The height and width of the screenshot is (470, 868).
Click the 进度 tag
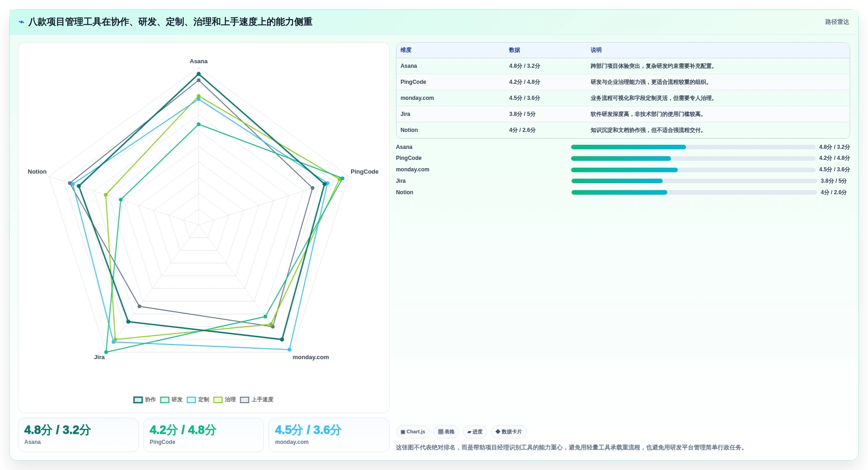coord(475,432)
